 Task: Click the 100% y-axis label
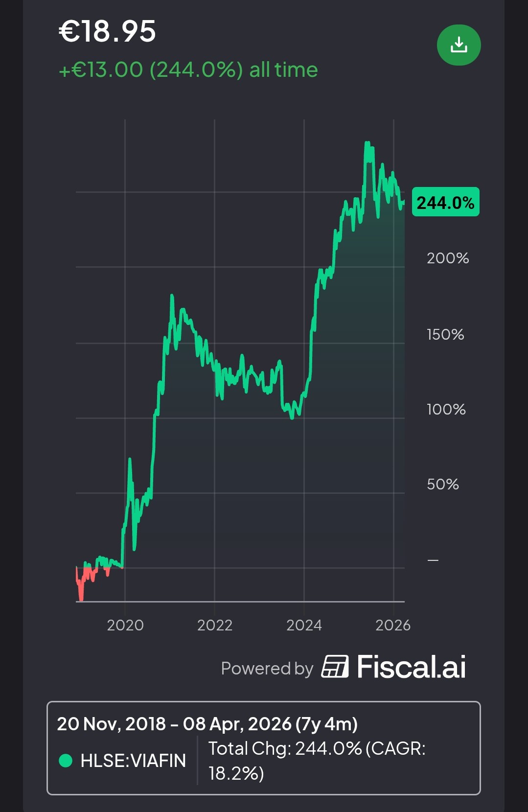[446, 409]
